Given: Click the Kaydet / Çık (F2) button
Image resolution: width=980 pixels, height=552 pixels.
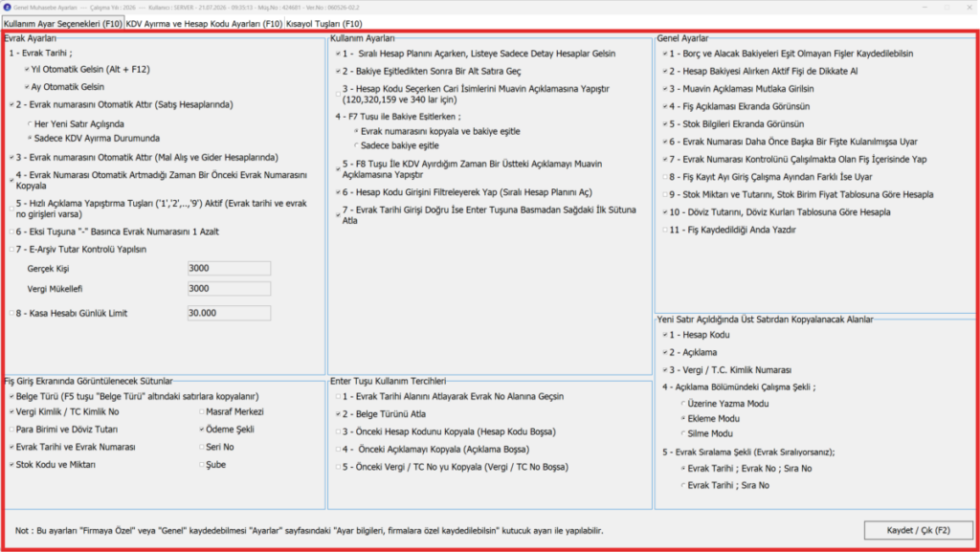Looking at the screenshot, I should 918,530.
